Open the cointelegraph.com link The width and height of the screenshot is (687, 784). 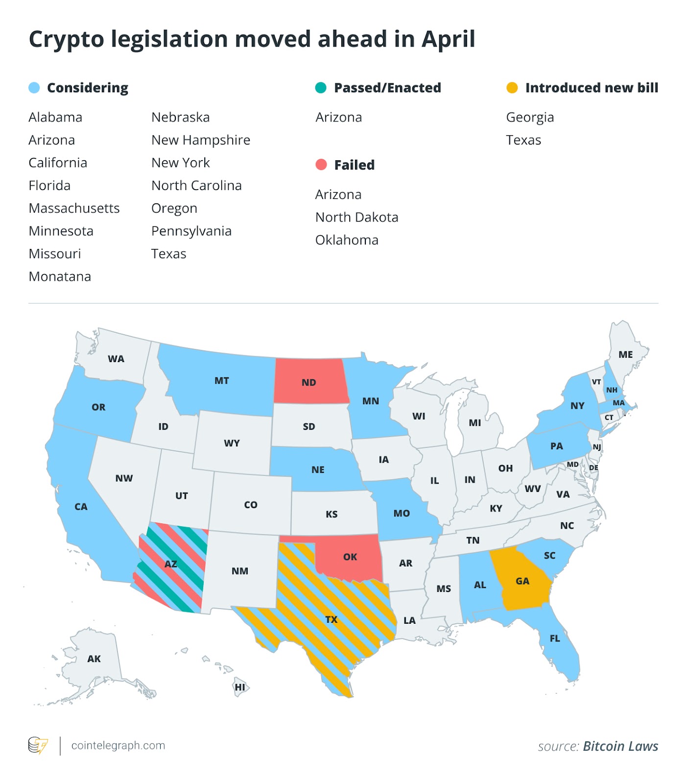coord(118,745)
